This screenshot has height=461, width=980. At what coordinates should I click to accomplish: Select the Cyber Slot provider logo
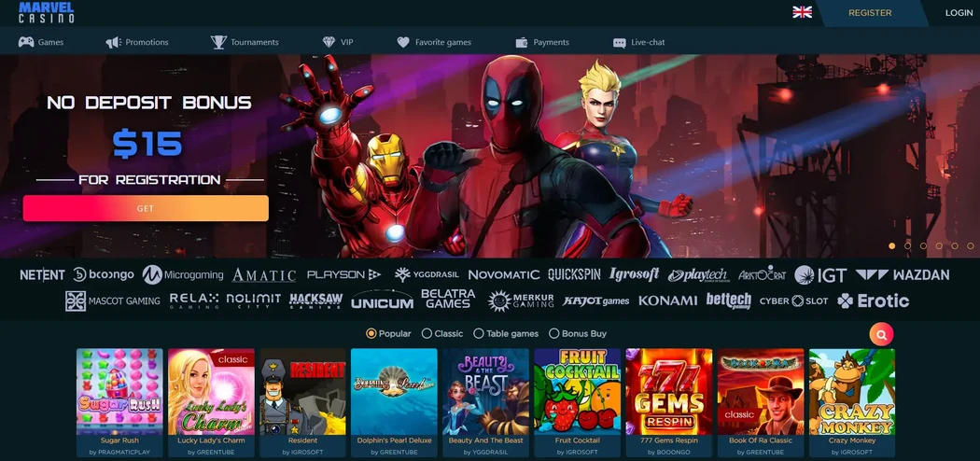coord(793,301)
